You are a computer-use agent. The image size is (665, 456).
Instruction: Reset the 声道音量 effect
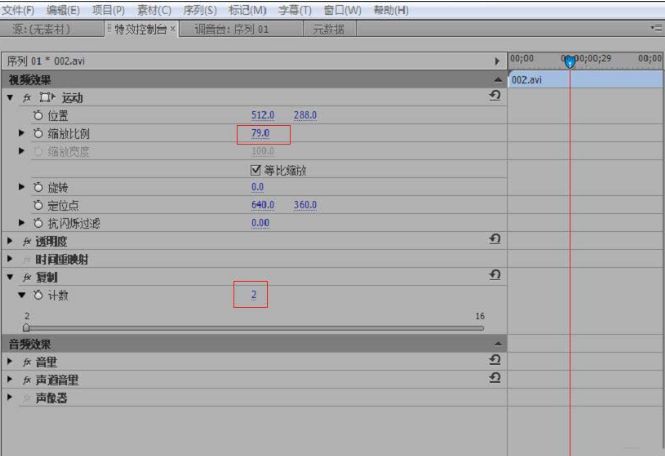point(494,378)
